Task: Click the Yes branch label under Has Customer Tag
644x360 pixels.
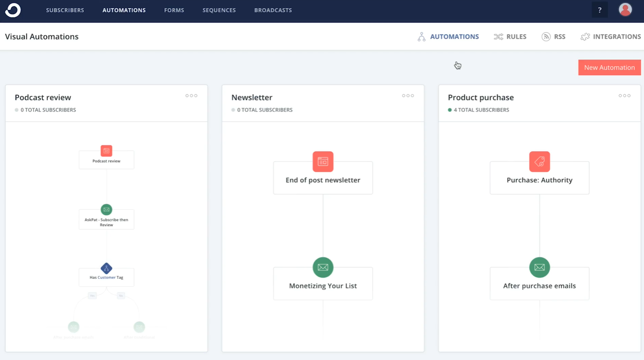Action: coord(92,296)
